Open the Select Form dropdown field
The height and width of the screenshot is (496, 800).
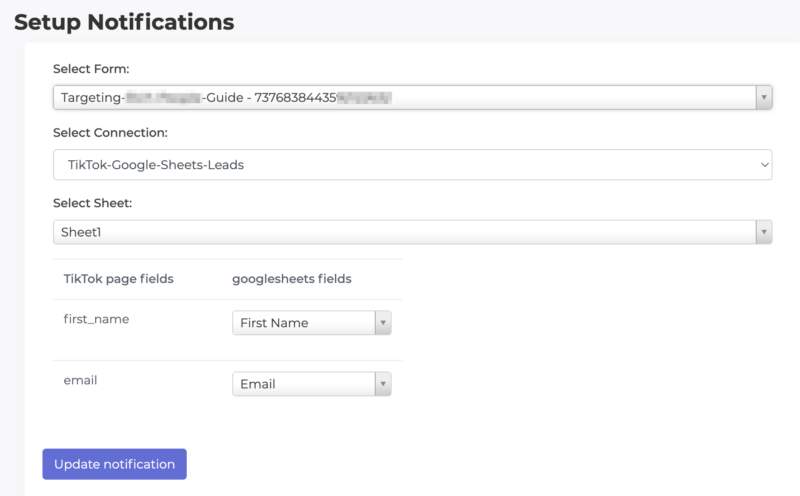pyautogui.click(x=400, y=97)
